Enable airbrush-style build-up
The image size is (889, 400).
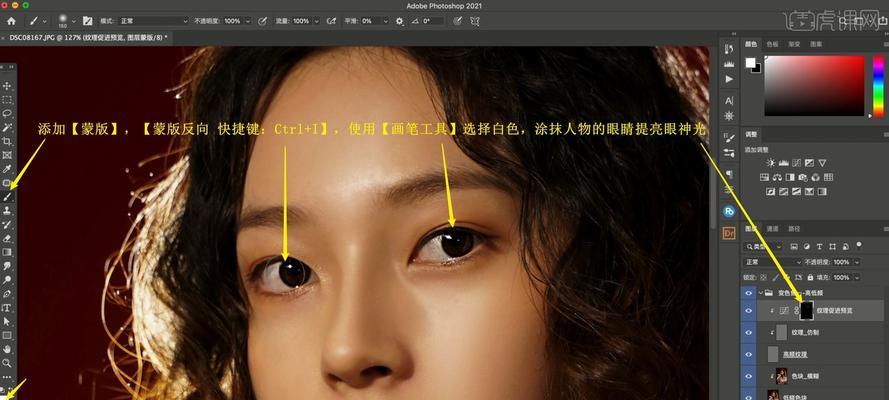(x=332, y=21)
